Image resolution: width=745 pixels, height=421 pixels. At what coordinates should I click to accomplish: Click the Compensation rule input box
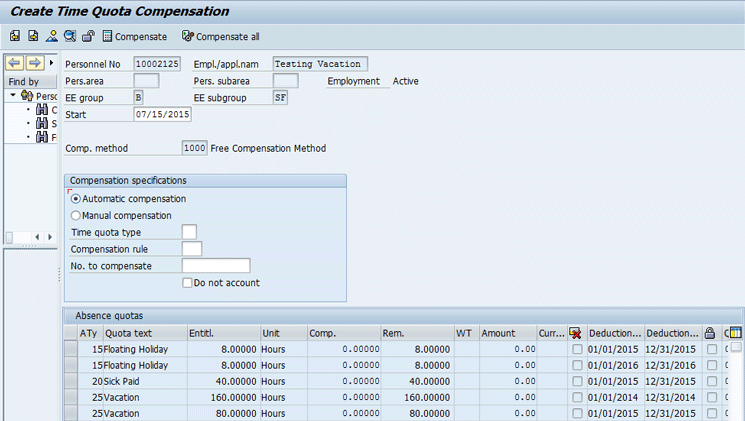192,249
